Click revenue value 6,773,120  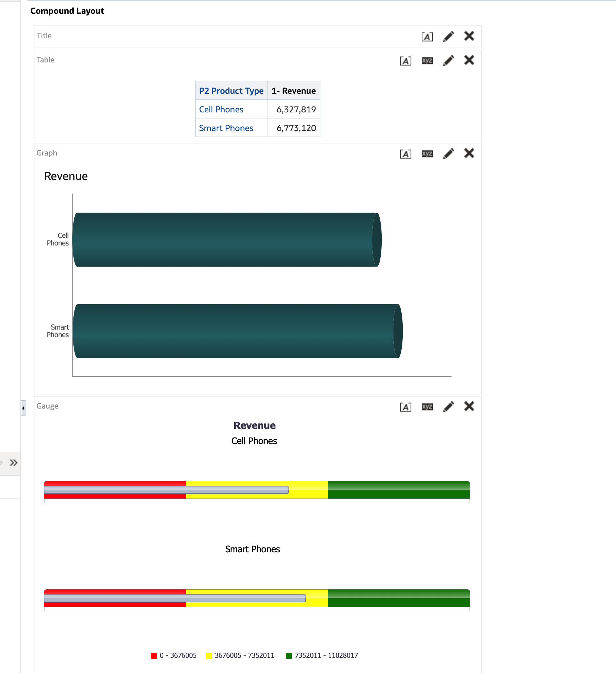tap(296, 128)
